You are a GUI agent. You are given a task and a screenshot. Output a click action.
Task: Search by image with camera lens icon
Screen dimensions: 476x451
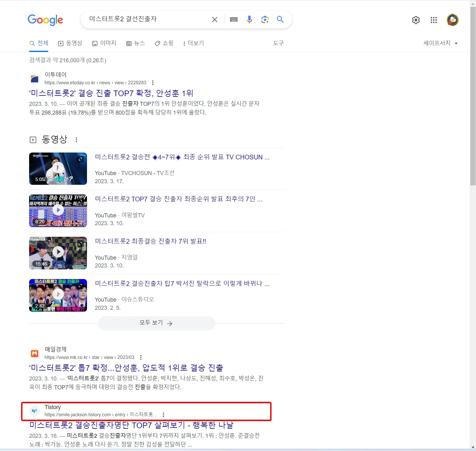265,19
